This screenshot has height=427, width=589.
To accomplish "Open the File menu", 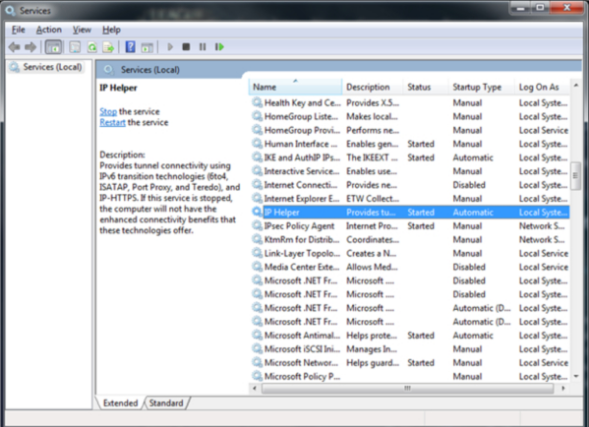I will click(x=18, y=30).
